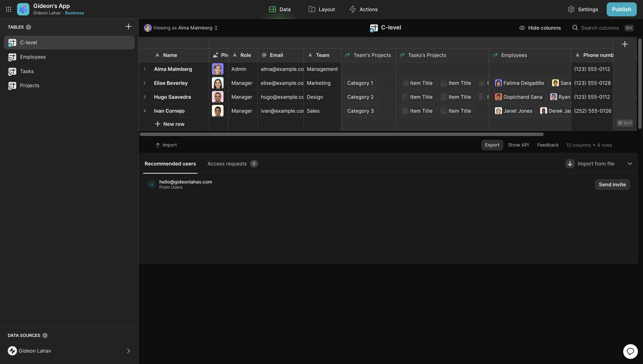The height and width of the screenshot is (364, 643).
Task: Click the Gopichand Sana employee chip
Action: [519, 97]
